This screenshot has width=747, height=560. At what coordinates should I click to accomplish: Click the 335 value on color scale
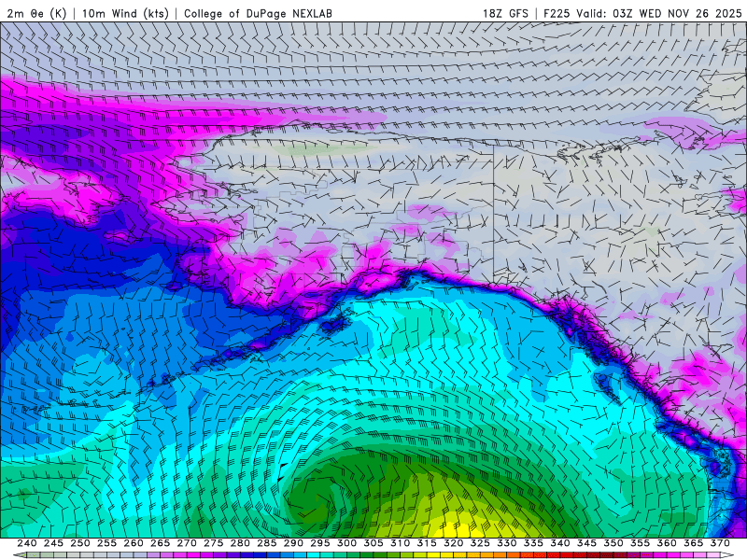tap(533, 543)
